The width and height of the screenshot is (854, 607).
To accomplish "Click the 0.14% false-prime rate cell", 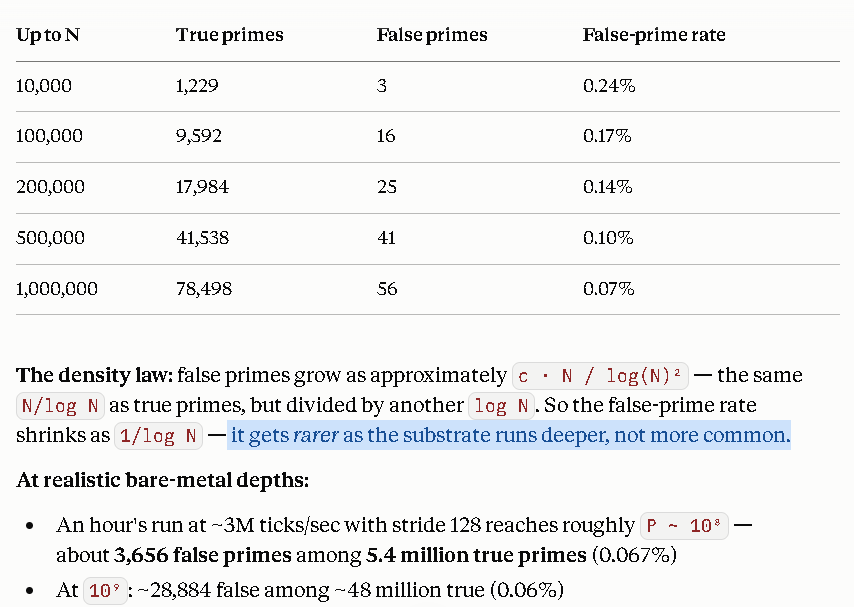I will click(608, 187).
